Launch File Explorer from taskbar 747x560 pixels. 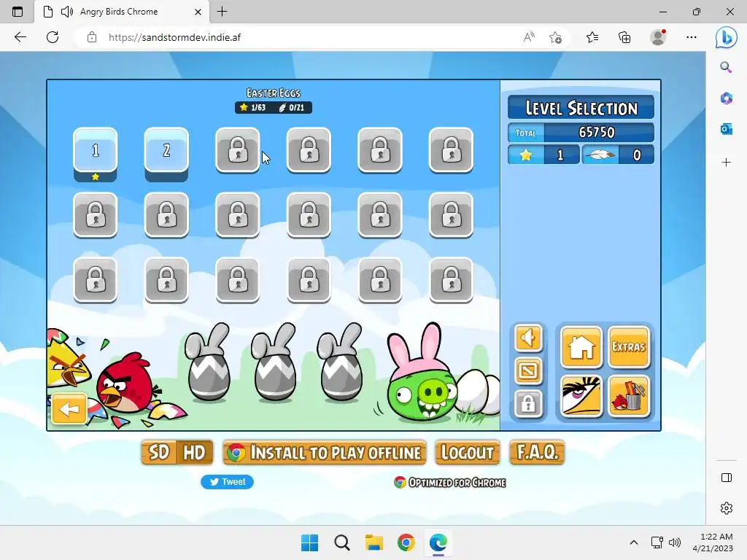[374, 542]
